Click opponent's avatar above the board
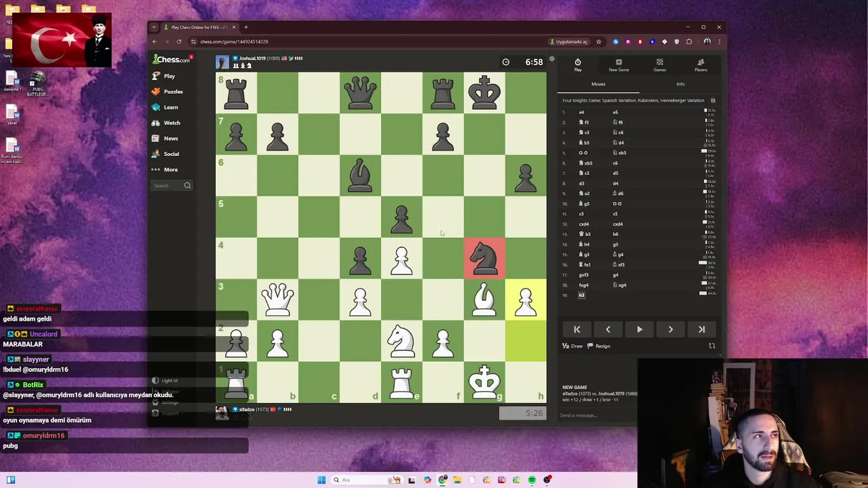Viewport: 868px width, 488px height. coord(222,62)
